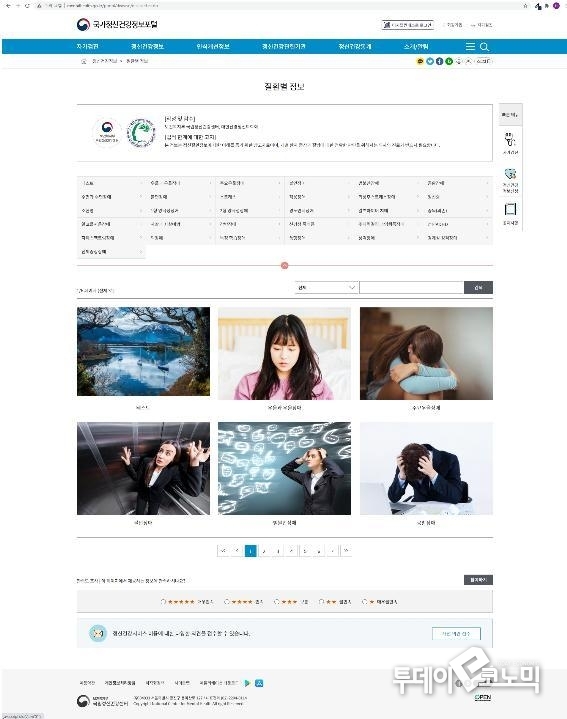Share page via yellow KakaoTalk icon

[x=420, y=61]
